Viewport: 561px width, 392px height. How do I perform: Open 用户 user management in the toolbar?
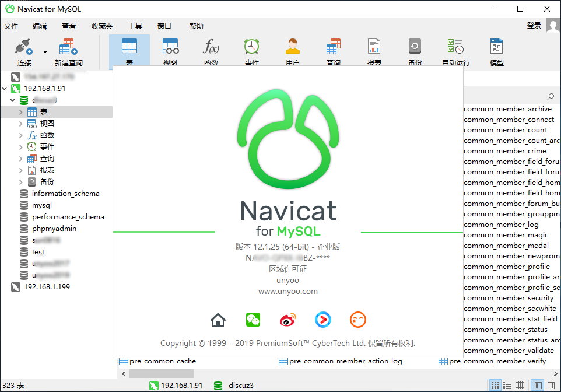coord(293,52)
